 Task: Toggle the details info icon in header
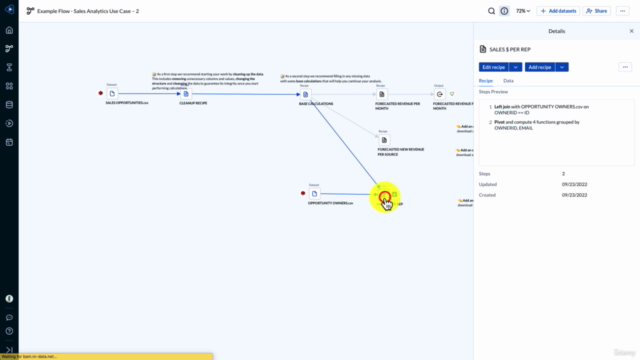504,11
